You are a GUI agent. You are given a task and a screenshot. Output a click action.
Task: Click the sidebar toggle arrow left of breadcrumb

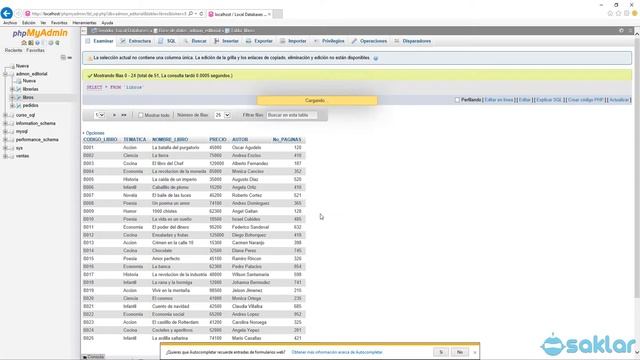point(84,31)
